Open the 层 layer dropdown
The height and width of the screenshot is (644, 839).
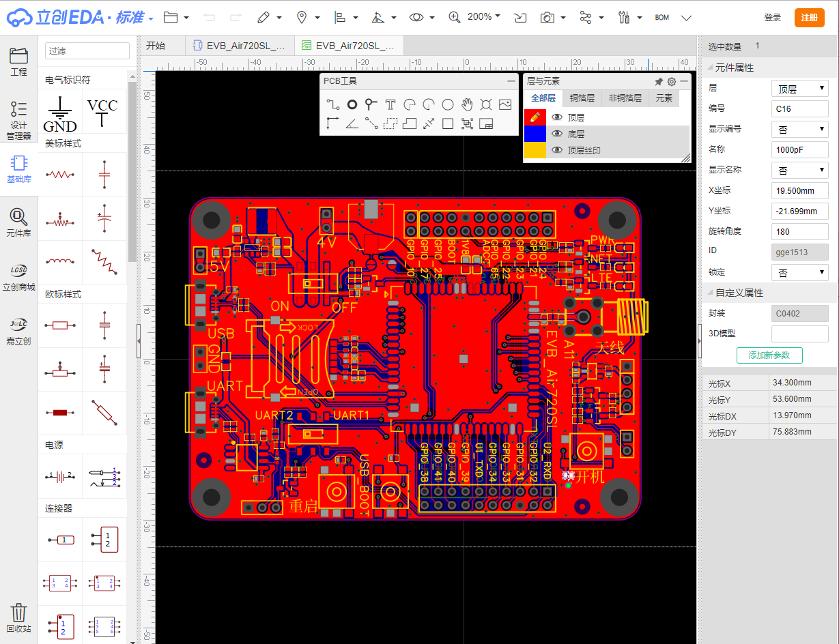click(x=799, y=89)
